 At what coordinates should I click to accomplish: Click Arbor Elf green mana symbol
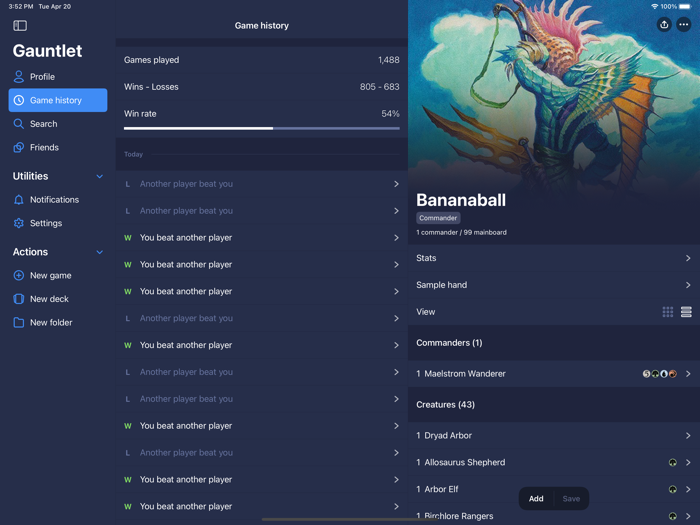[672, 489]
